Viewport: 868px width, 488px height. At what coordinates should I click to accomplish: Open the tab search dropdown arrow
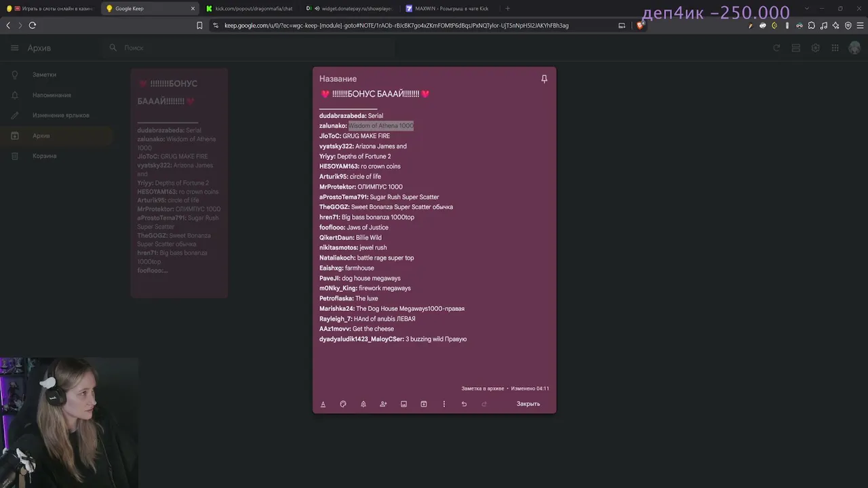[x=806, y=9]
